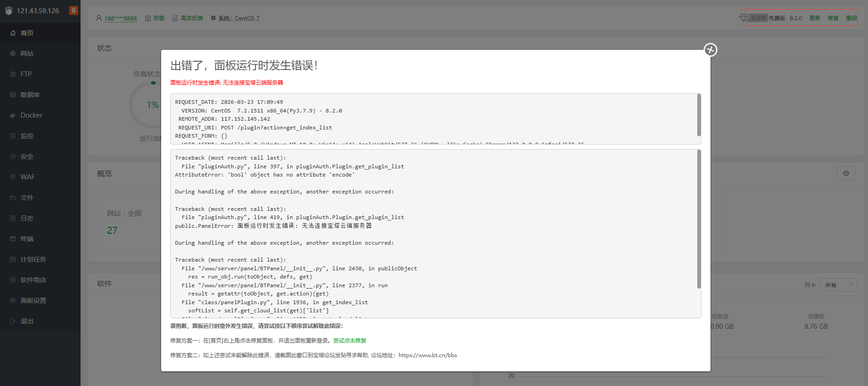Click the 概览 settings gear button
868x386 pixels.
(846, 173)
